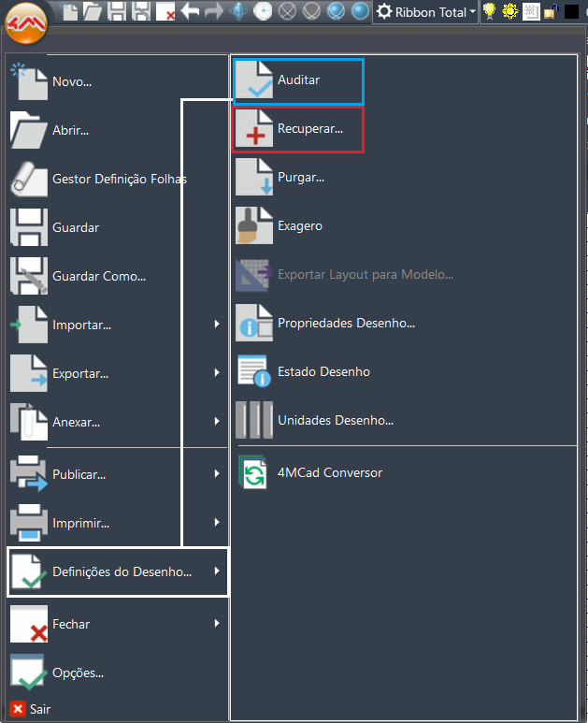Toggle the yellow sun freeze layer icon
Image resolution: width=588 pixels, height=723 pixels.
pyautogui.click(x=510, y=11)
